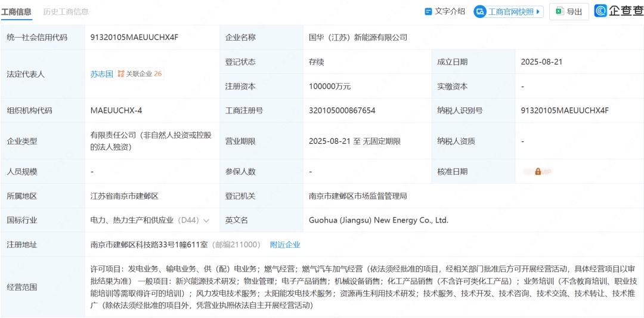Image resolution: width=644 pixels, height=318 pixels.
Task: Click the green Excel icon beside 导出
Action: click(x=559, y=11)
